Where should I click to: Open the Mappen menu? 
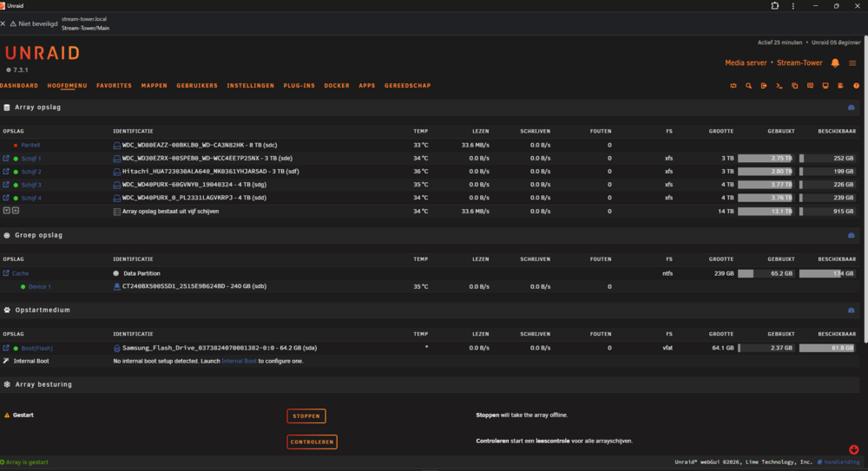[x=154, y=86]
